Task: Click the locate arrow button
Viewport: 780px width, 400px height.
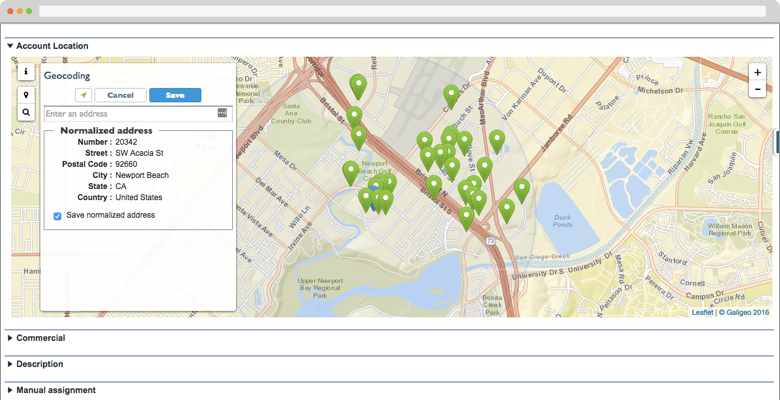Action: [x=84, y=95]
